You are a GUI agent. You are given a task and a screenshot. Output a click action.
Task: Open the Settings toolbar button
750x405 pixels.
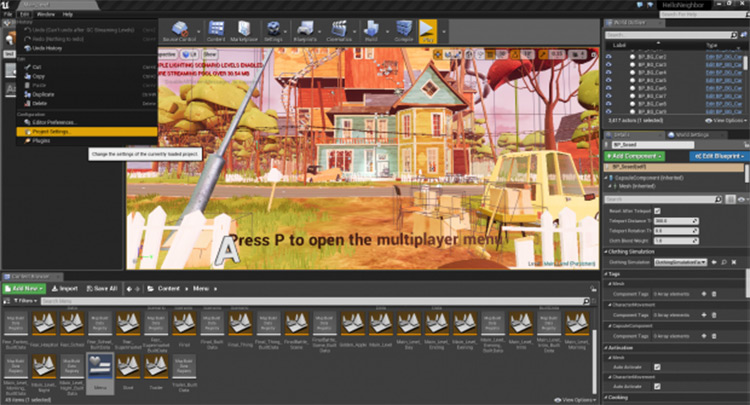(273, 32)
